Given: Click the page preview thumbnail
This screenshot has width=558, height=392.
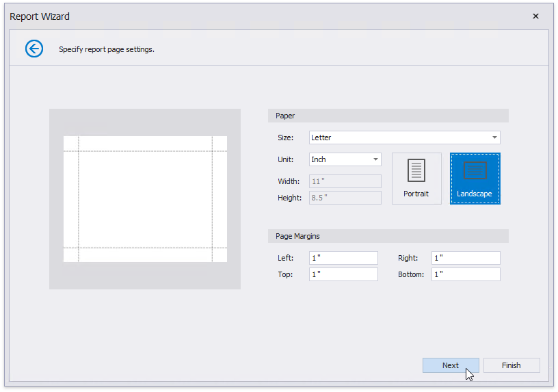Looking at the screenshot, I should (145, 198).
